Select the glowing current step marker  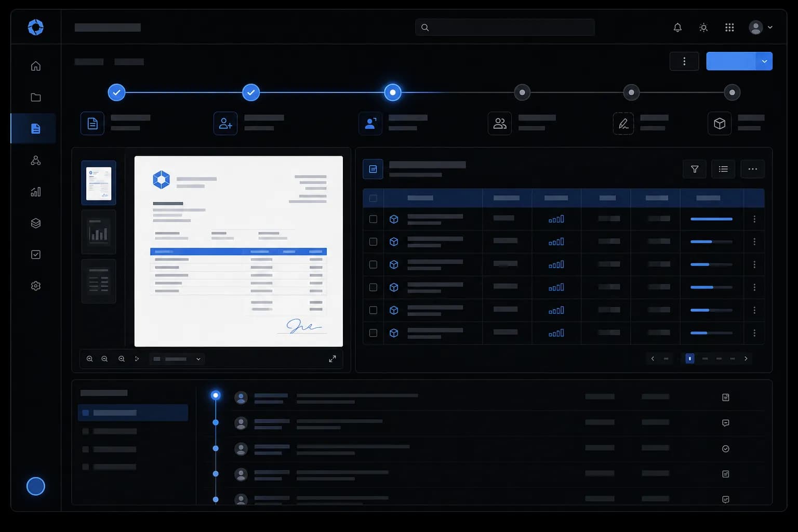click(393, 92)
